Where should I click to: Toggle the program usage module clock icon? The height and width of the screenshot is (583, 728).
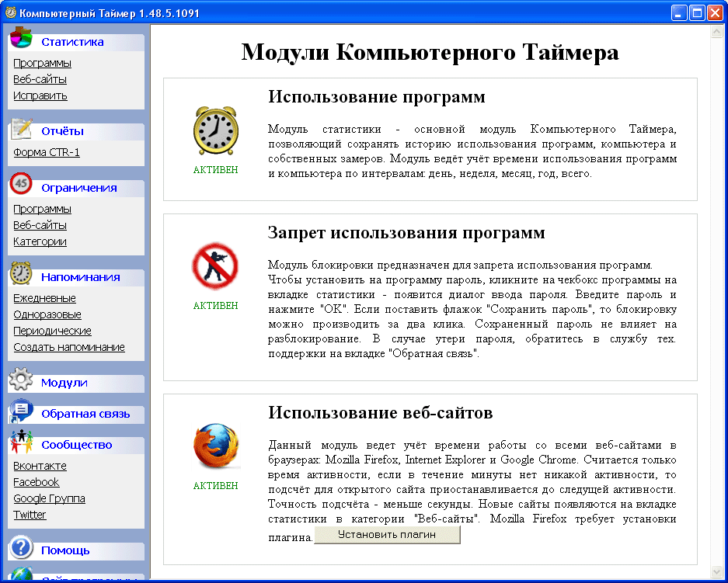(215, 130)
